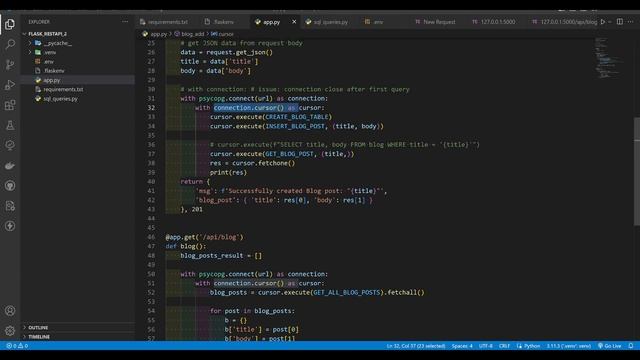The width and height of the screenshot is (640, 360).
Task: Click 'data = request.get_json()' line
Action: 226,52
